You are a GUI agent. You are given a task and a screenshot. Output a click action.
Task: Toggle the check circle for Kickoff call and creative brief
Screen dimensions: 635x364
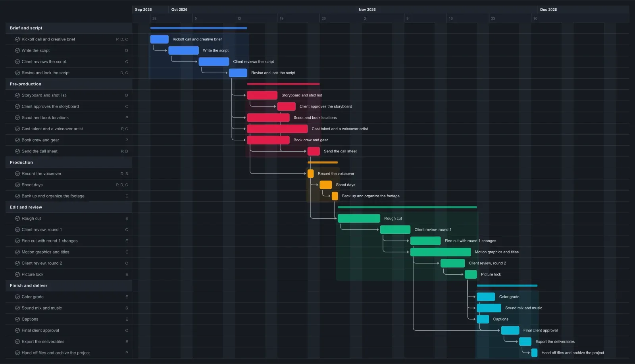(17, 39)
